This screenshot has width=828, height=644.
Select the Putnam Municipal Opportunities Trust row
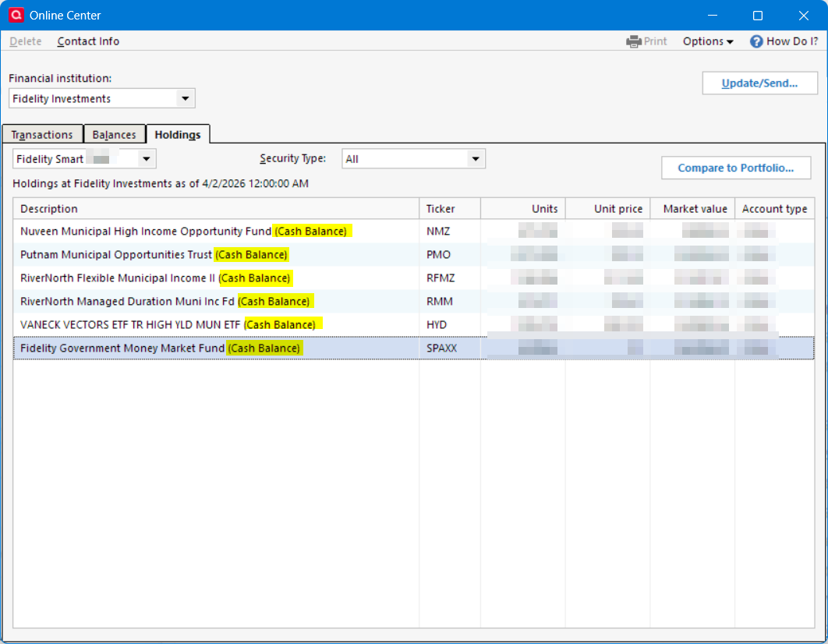pos(116,255)
